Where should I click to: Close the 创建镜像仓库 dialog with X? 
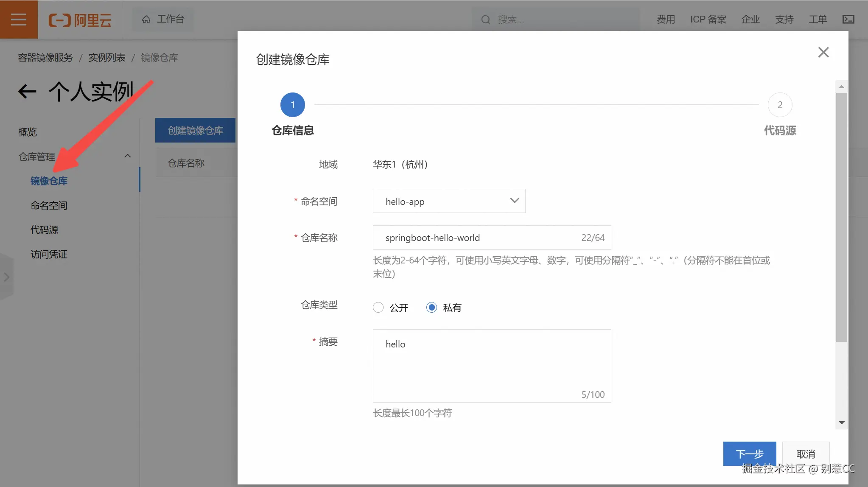point(823,52)
